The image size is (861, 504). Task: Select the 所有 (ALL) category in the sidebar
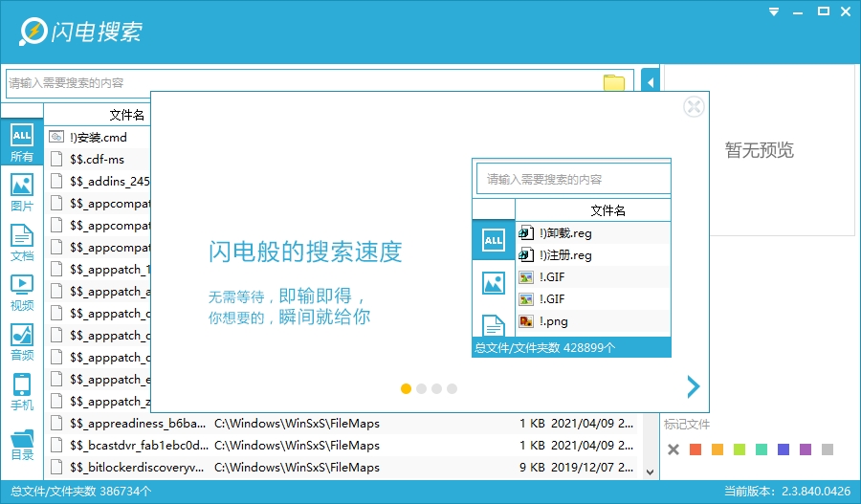coord(22,142)
